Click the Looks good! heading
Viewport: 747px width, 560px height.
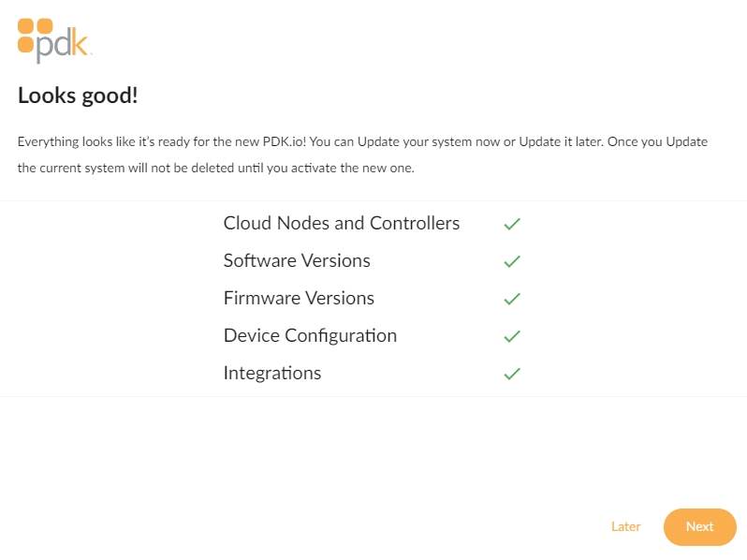pos(78,96)
